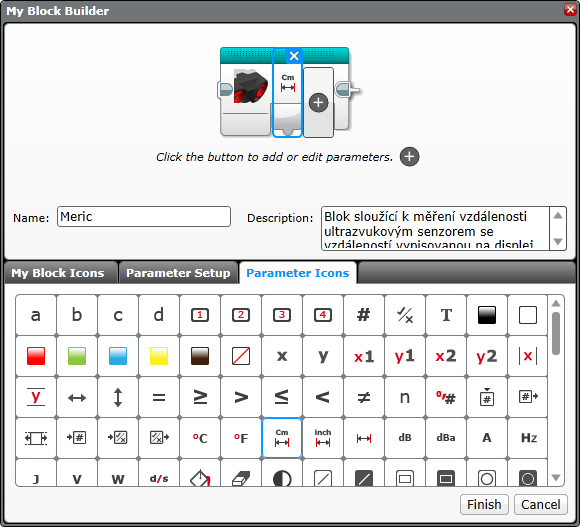580x527 pixels.
Task: Select the 'y' with bars icon
Action: pyautogui.click(x=36, y=397)
